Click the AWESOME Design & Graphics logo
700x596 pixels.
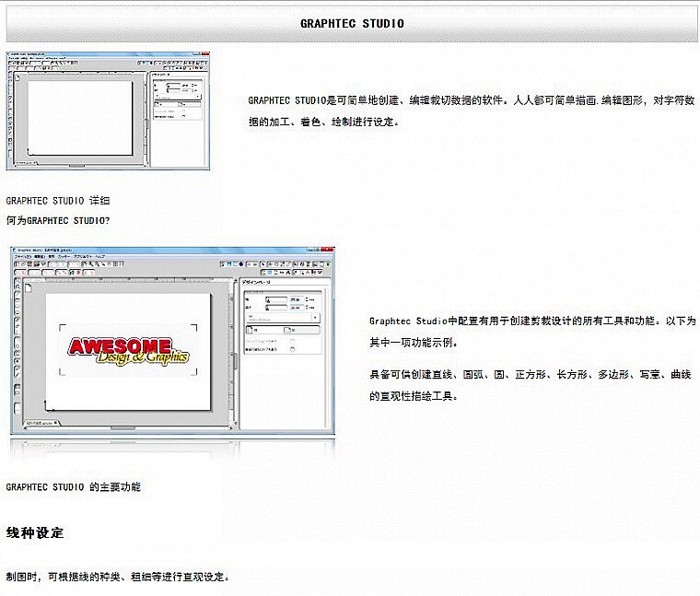(128, 350)
